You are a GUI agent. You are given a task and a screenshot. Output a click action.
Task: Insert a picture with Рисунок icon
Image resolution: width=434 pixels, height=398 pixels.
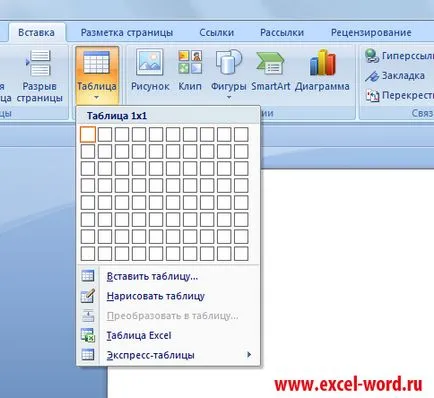tap(150, 62)
